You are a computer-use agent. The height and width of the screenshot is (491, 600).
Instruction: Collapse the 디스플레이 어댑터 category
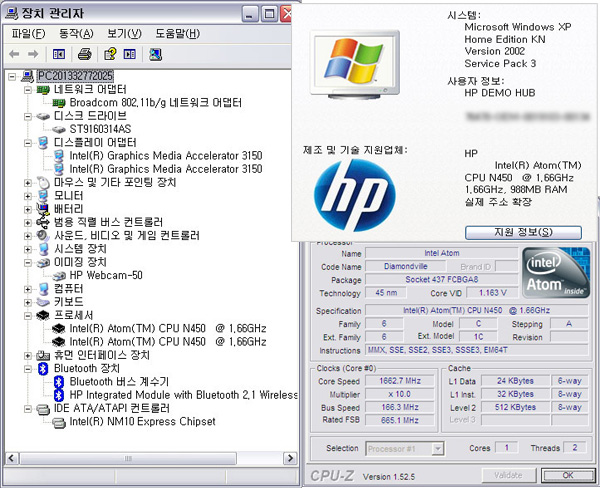[28, 143]
